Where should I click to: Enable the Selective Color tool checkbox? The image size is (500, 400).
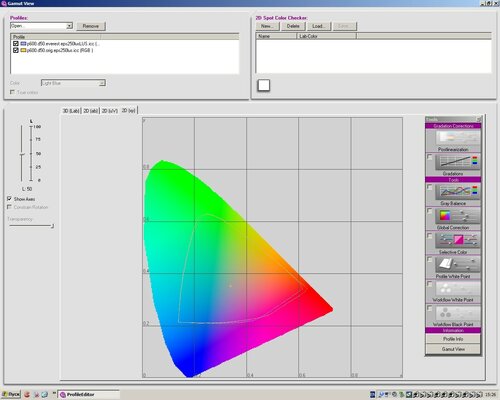430,236
